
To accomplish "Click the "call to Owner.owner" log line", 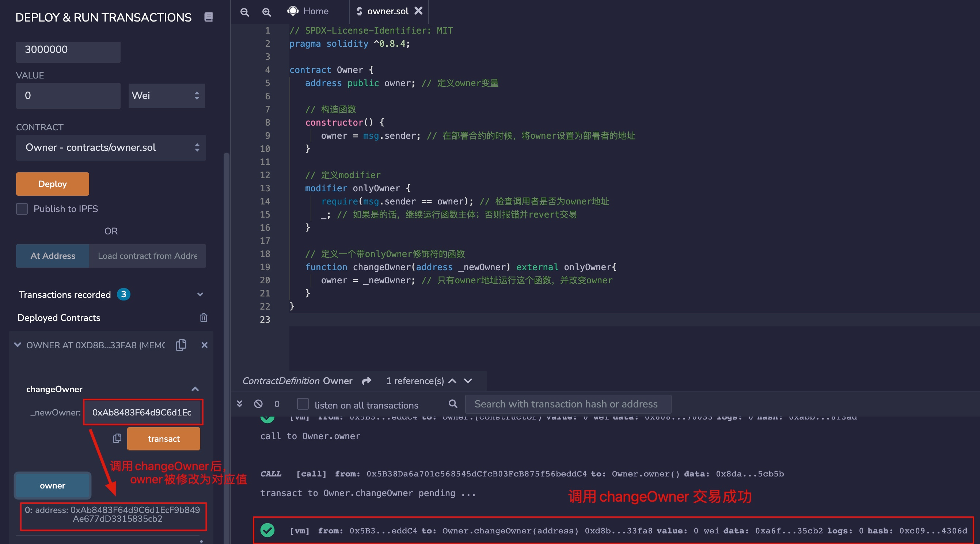I will click(310, 436).
